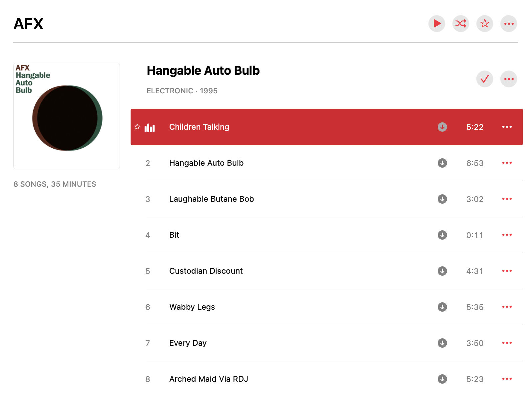
Task: Download Laughable Butane Bob
Action: pyautogui.click(x=442, y=199)
